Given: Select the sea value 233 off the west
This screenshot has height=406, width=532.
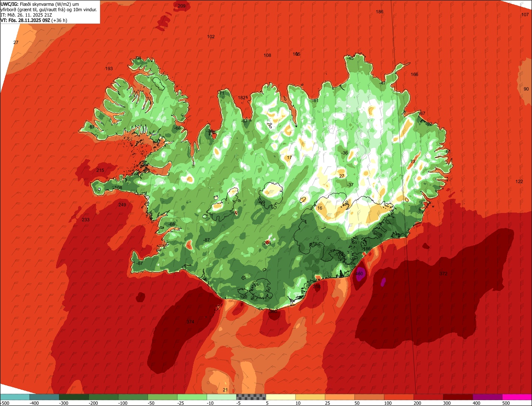Looking at the screenshot, I should coord(86,220).
